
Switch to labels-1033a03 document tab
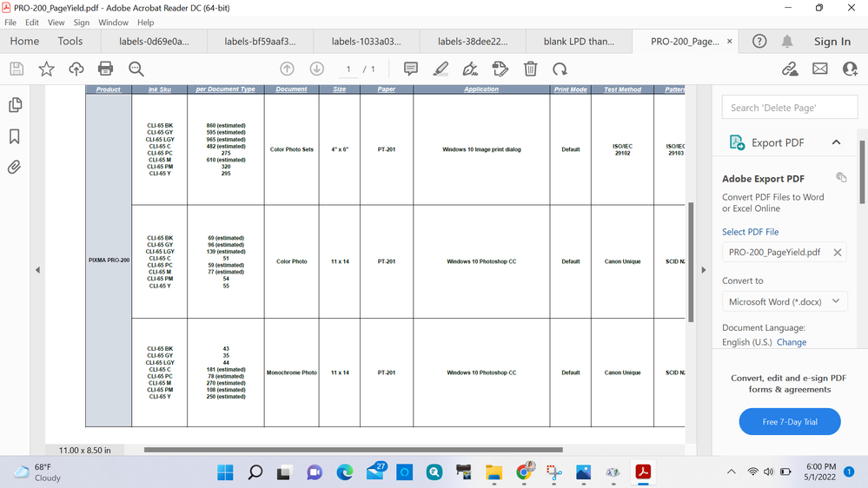point(367,42)
